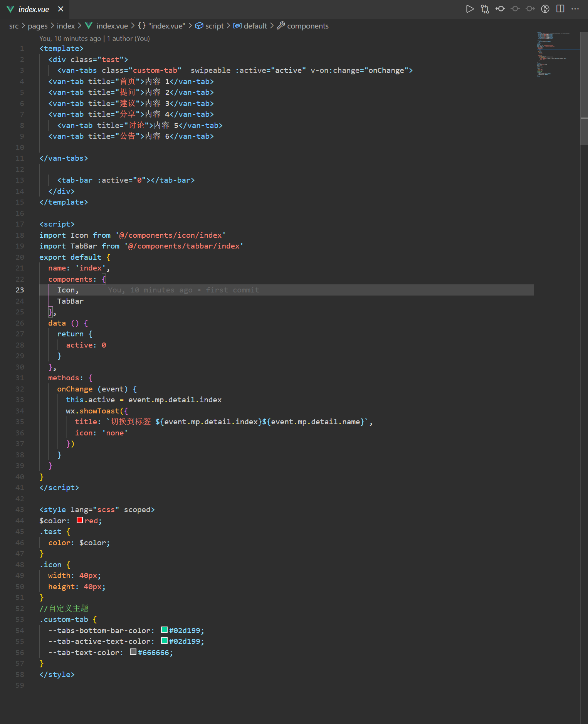Click the opening <template> tag
Image resolution: width=588 pixels, height=724 pixels.
(61, 49)
